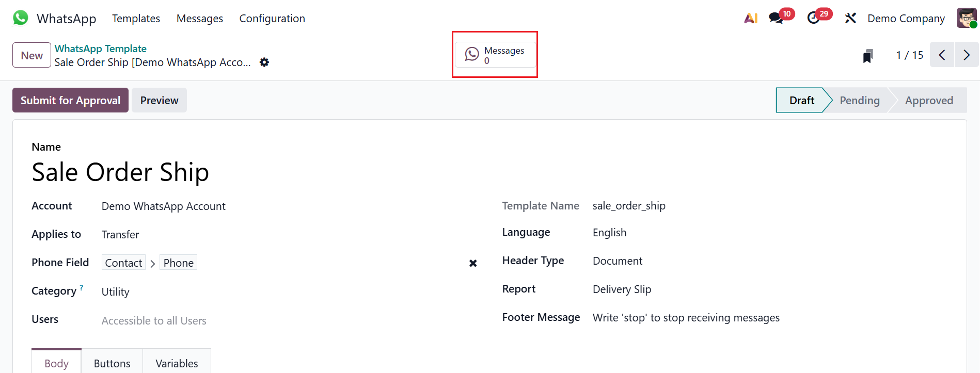Switch to the Buttons tab
The image size is (980, 373).
tap(112, 363)
